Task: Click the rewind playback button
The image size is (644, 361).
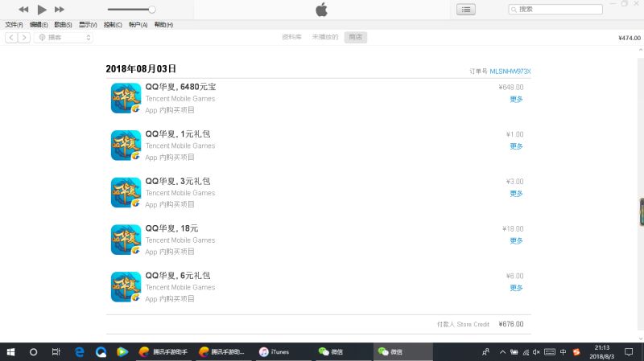Action: click(23, 9)
